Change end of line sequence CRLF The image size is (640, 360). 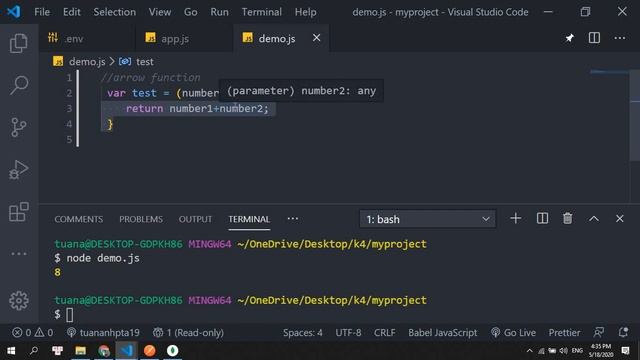pos(384,333)
